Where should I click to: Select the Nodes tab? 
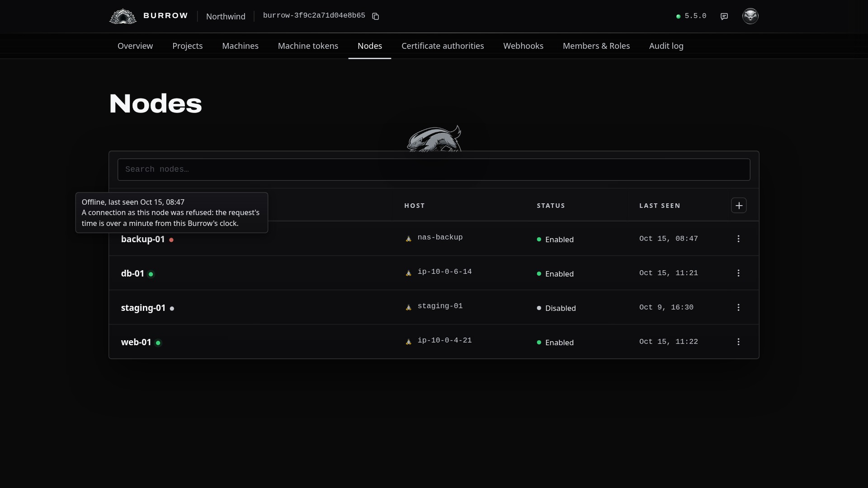(x=370, y=46)
